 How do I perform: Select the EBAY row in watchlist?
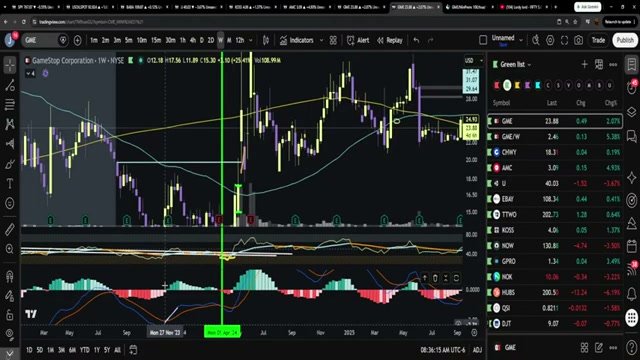point(555,199)
